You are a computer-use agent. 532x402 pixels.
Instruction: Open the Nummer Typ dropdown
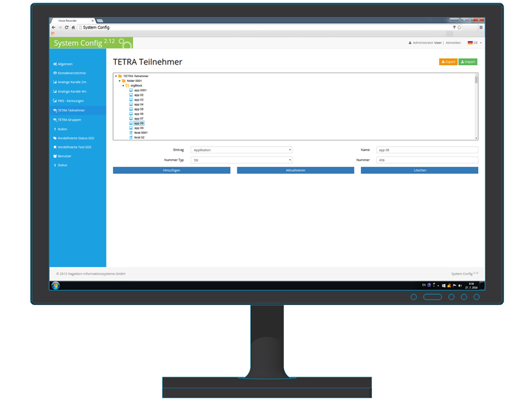click(x=241, y=160)
